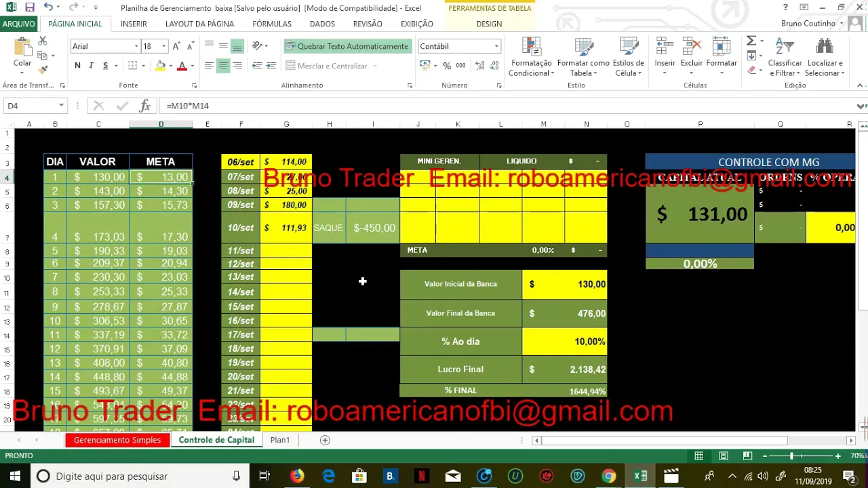Click the zoom slider in status bar
Image resolution: width=868 pixels, height=488 pixels.
pyautogui.click(x=791, y=456)
